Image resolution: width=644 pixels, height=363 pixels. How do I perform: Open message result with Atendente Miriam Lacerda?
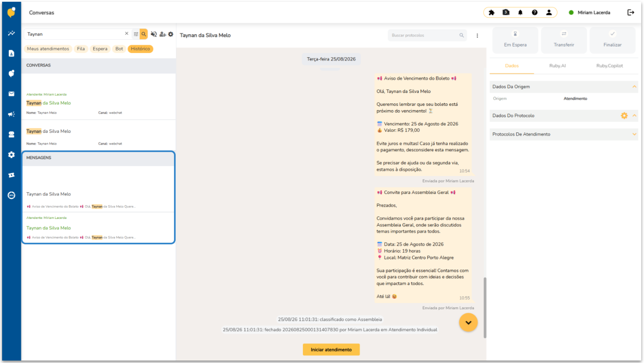coord(98,227)
